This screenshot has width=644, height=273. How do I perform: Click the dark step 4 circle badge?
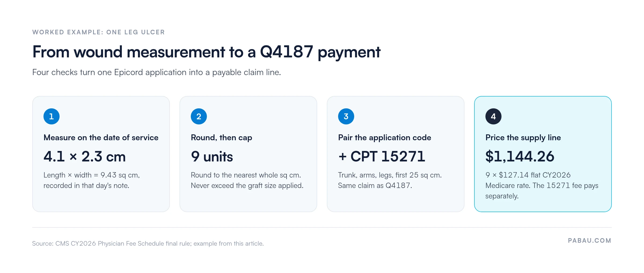[x=493, y=116]
